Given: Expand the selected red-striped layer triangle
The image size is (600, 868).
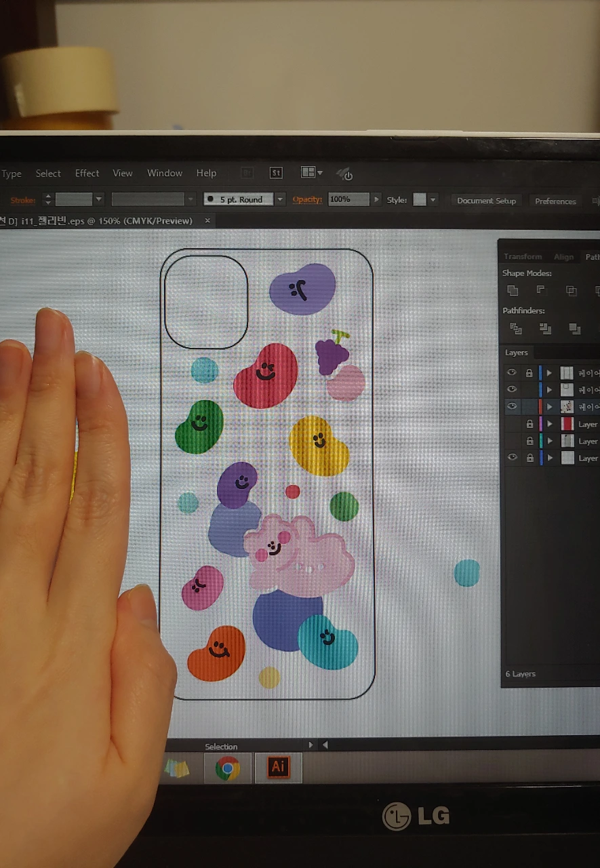Looking at the screenshot, I should pyautogui.click(x=549, y=407).
